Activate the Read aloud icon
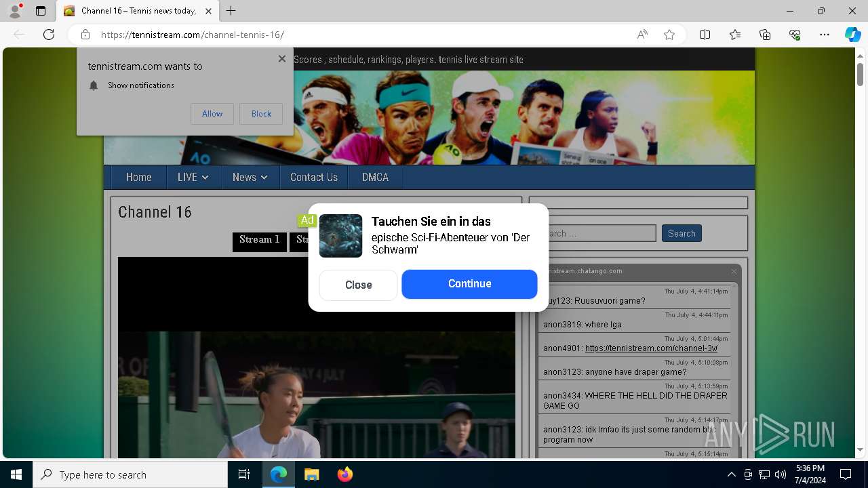This screenshot has width=868, height=488. point(642,35)
